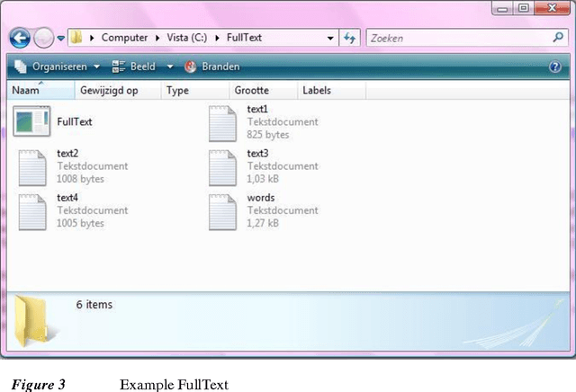Click the Forward navigation arrow button

43,39
